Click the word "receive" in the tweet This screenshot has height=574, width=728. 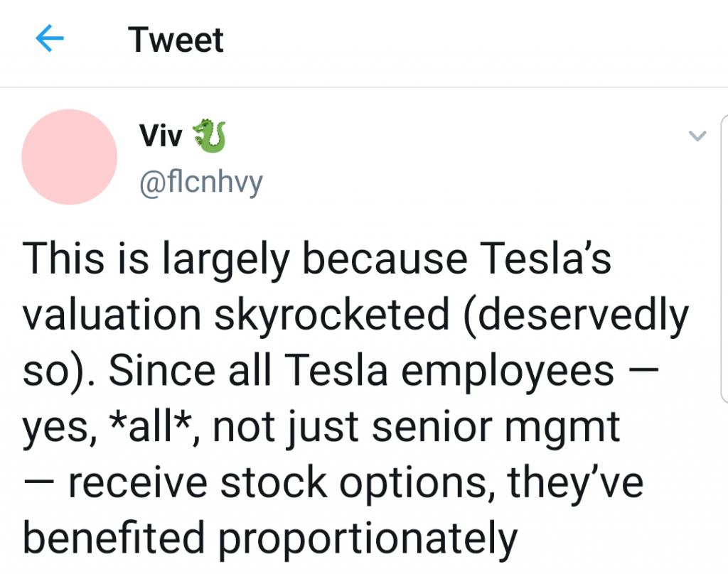[x=138, y=484]
